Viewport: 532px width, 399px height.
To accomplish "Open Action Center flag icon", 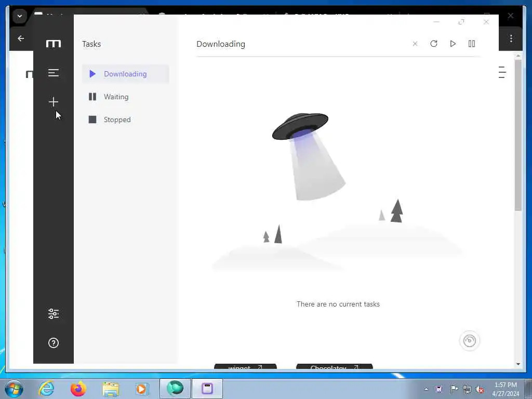I will click(x=454, y=389).
